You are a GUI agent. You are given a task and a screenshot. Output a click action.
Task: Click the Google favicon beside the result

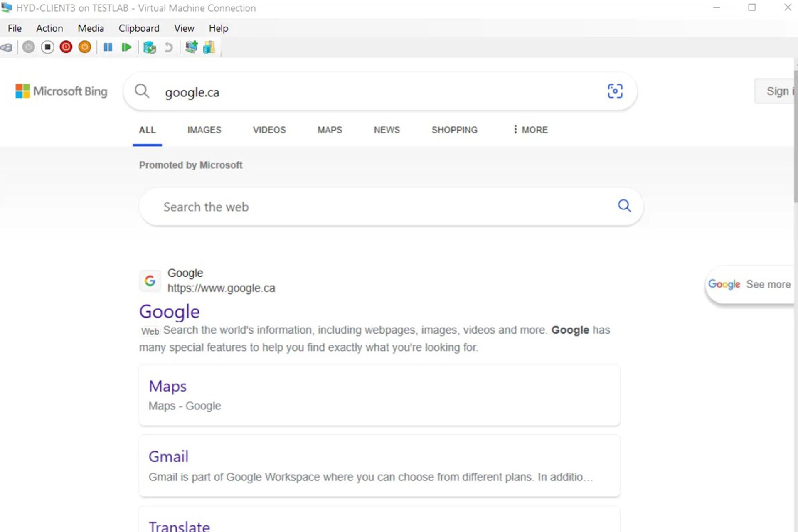pos(150,281)
